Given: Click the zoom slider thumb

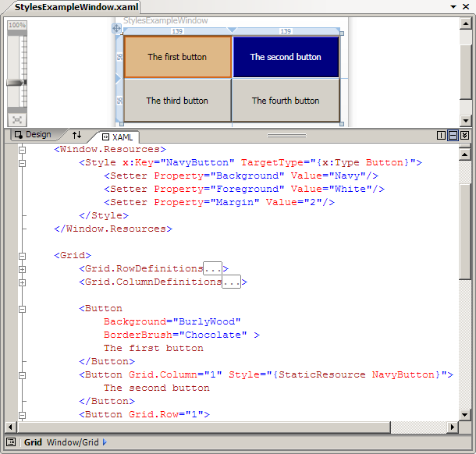Looking at the screenshot, I should [x=16, y=83].
